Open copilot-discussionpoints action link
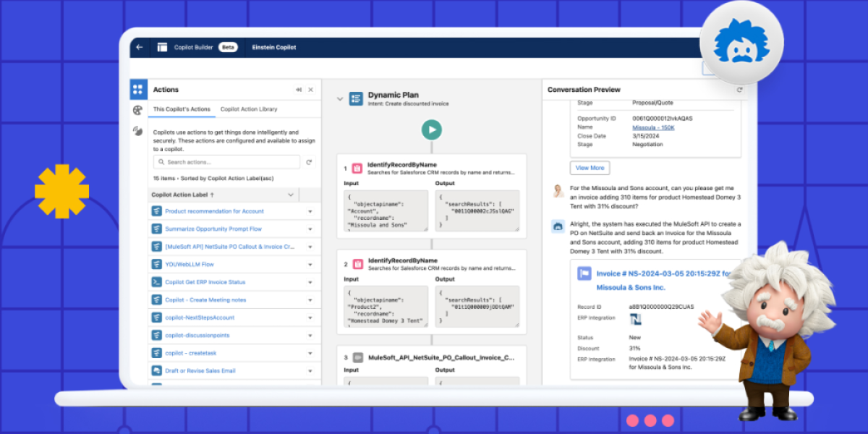The image size is (868, 434). point(197,336)
